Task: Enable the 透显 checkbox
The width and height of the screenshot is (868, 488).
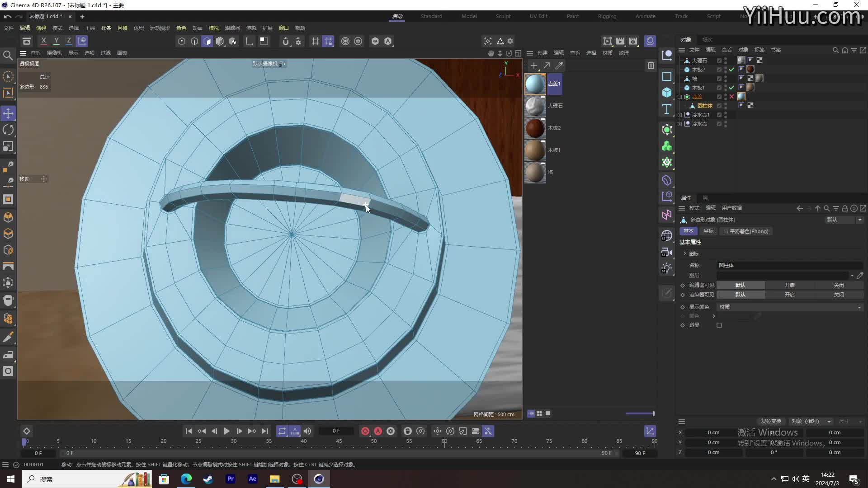Action: [719, 325]
